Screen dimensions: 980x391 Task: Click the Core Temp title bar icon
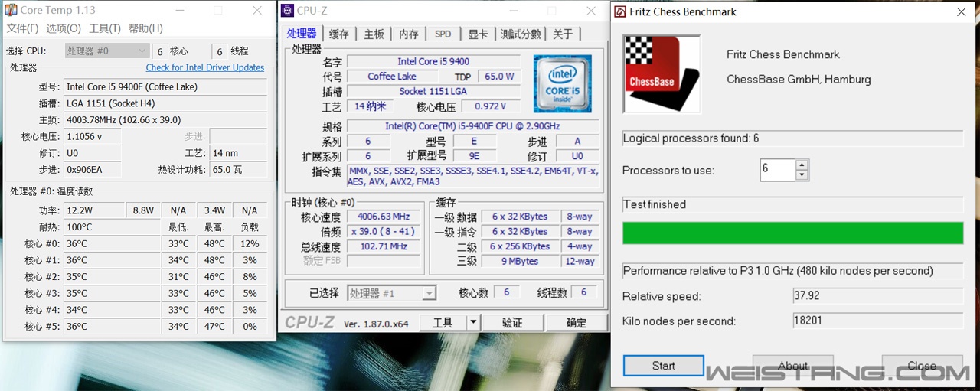click(11, 11)
